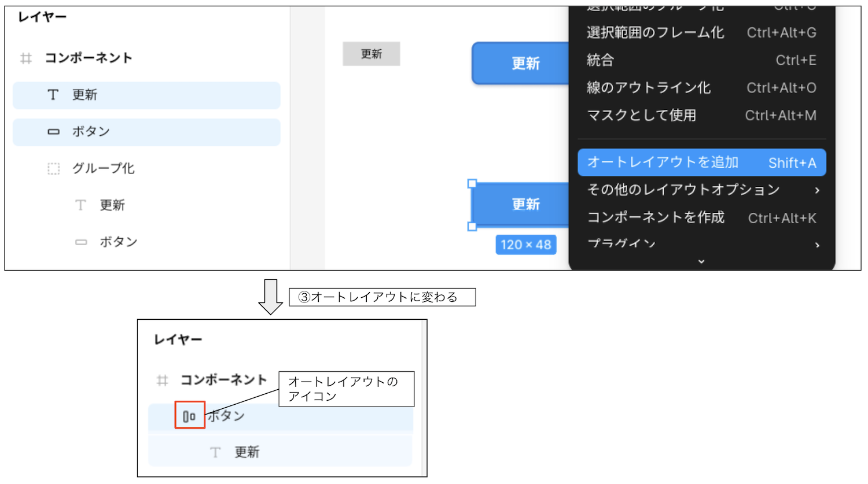Click the selected blue 更新 button on canvas
868x484 pixels.
(521, 205)
